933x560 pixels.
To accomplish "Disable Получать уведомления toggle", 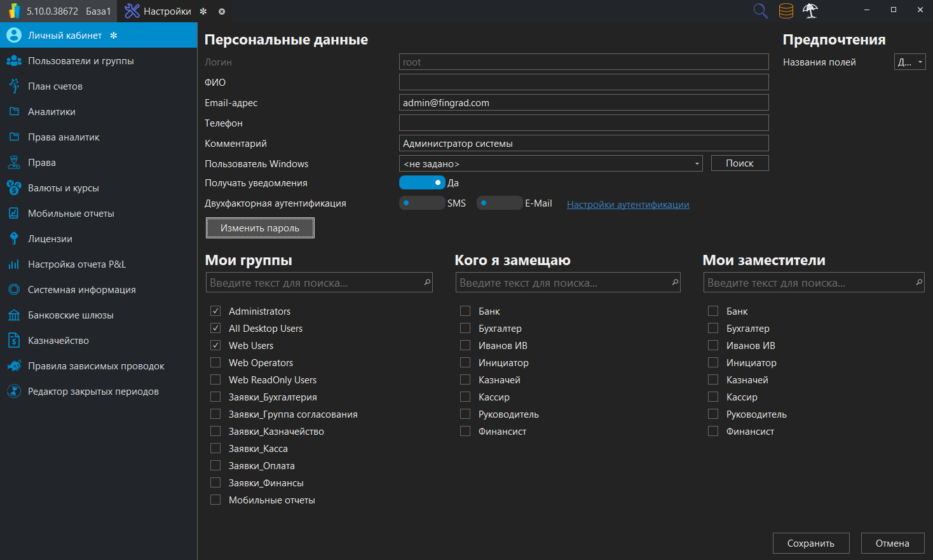I will point(422,182).
